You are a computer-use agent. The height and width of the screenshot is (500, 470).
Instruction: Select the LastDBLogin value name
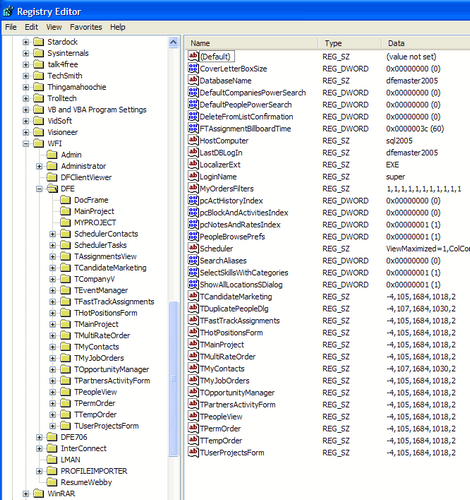(221, 153)
